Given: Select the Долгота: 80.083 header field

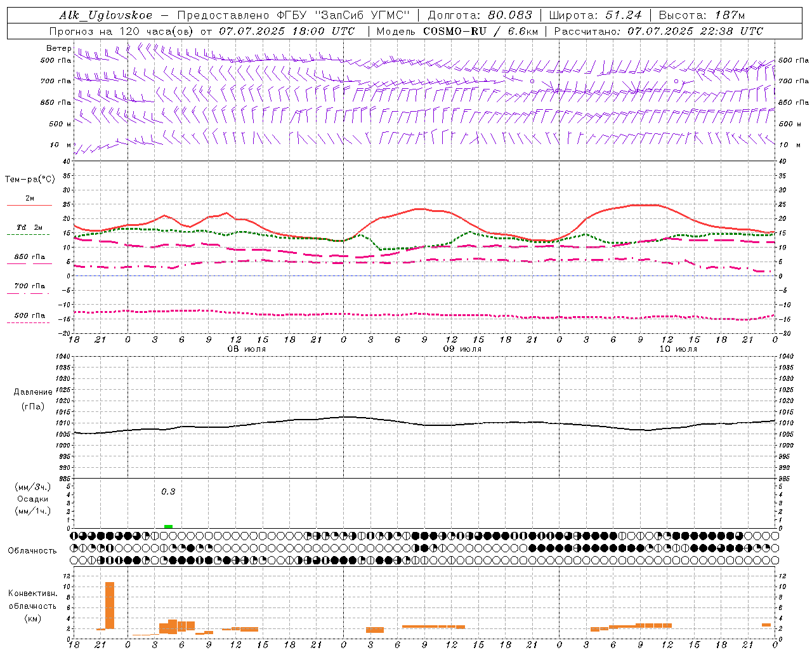Looking at the screenshot, I should [x=480, y=15].
